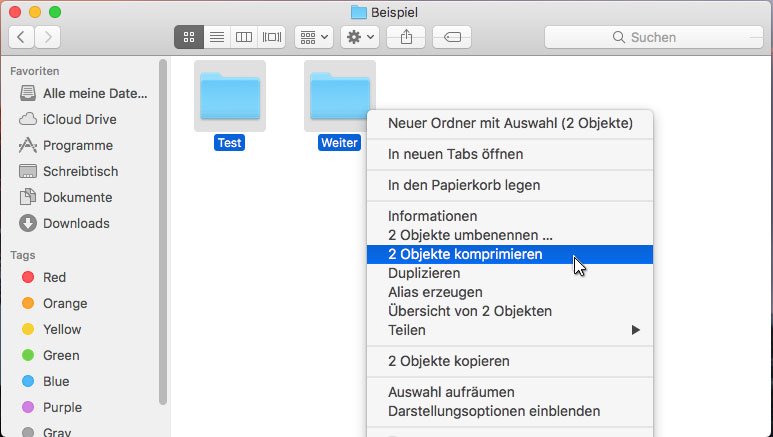Choose In den Papierkorb legen

[x=510, y=185]
